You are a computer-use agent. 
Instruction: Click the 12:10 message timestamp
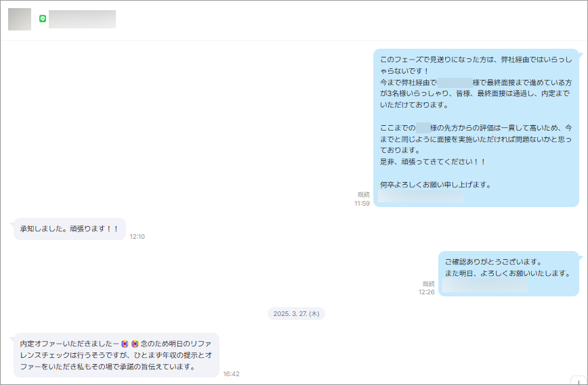click(138, 237)
